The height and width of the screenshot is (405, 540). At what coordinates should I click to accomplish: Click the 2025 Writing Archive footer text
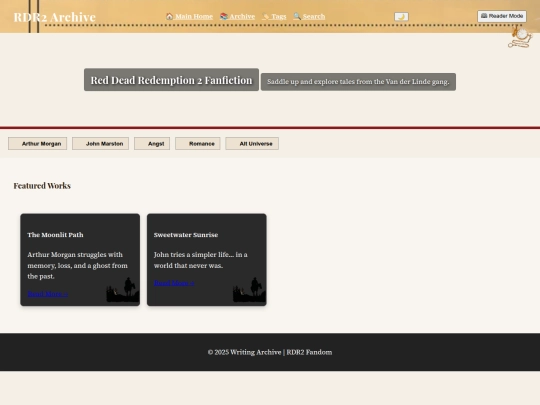coord(270,352)
